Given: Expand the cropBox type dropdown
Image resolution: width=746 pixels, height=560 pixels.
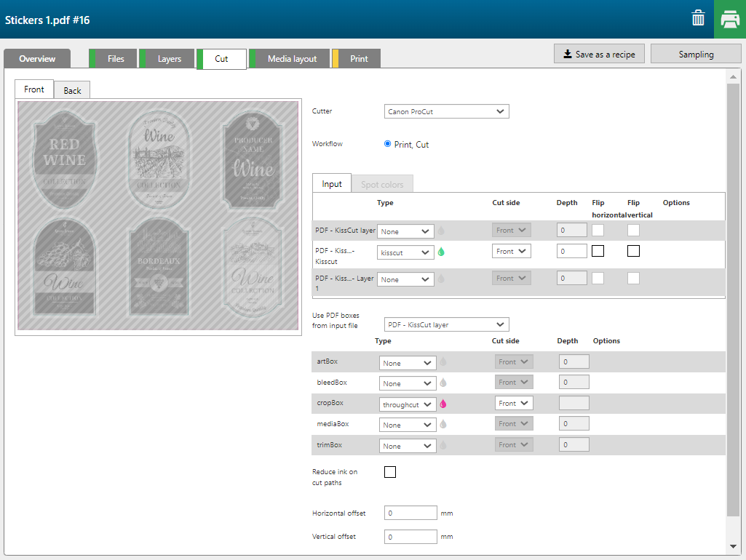Looking at the screenshot, I should 407,404.
